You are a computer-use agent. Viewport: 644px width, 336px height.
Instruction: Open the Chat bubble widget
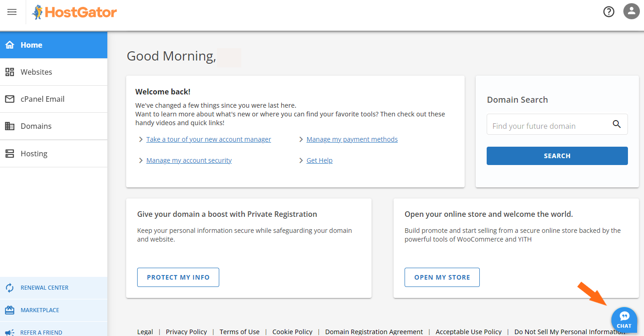pyautogui.click(x=624, y=320)
